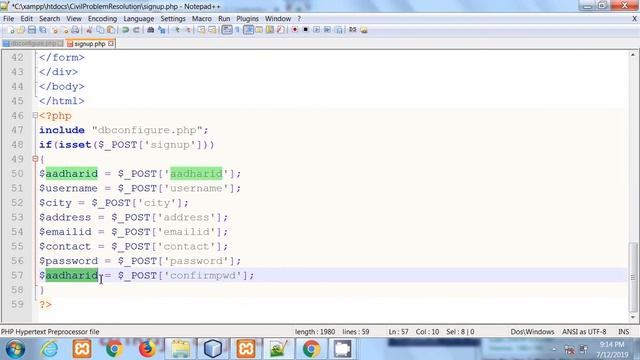
Task: Open the Windows Start button
Action: 15,349
